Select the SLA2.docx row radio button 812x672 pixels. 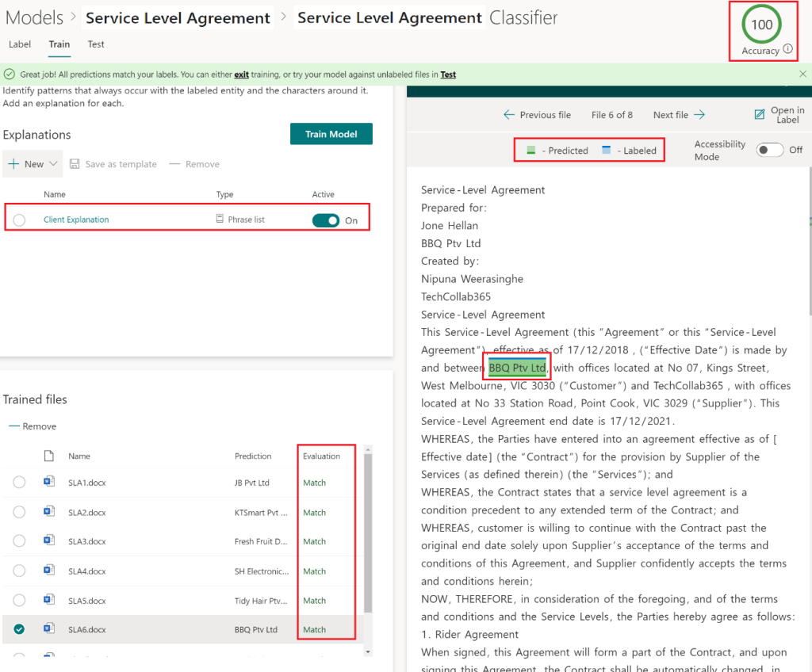tap(19, 512)
